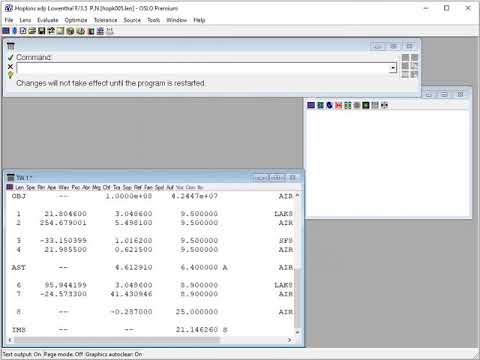
Task: Click the new lens file toolbar icon
Action: pyautogui.click(x=23, y=31)
